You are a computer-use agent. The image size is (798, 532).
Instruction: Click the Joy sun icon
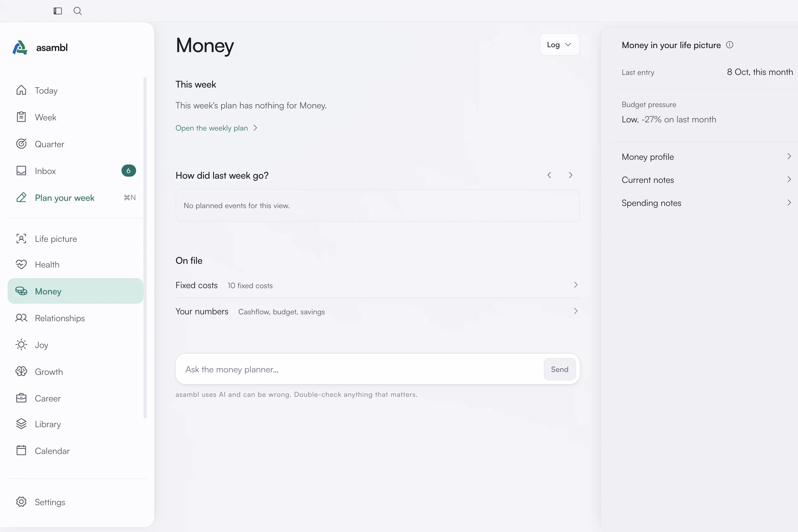(21, 345)
